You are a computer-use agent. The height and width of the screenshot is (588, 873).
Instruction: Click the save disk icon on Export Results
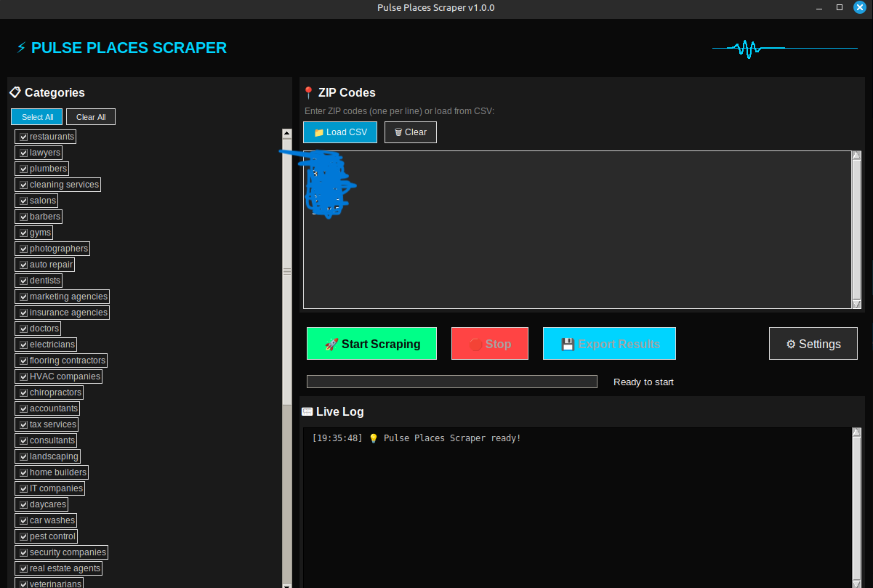(568, 343)
